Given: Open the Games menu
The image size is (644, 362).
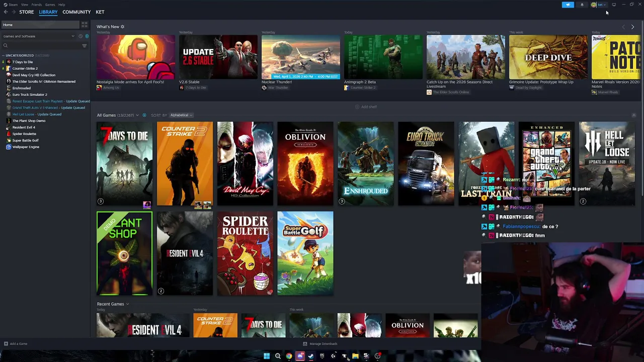Looking at the screenshot, I should (x=50, y=5).
